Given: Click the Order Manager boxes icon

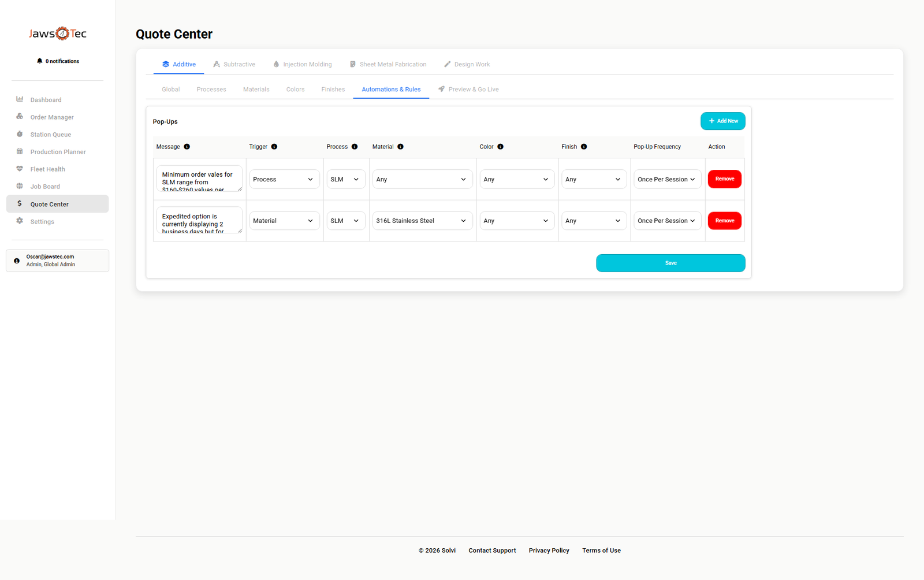Looking at the screenshot, I should pyautogui.click(x=20, y=117).
